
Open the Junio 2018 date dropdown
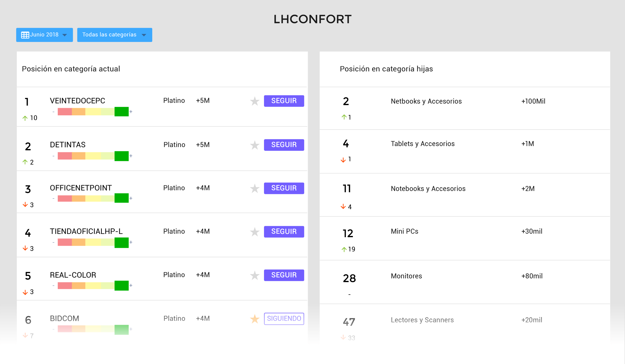click(x=44, y=35)
